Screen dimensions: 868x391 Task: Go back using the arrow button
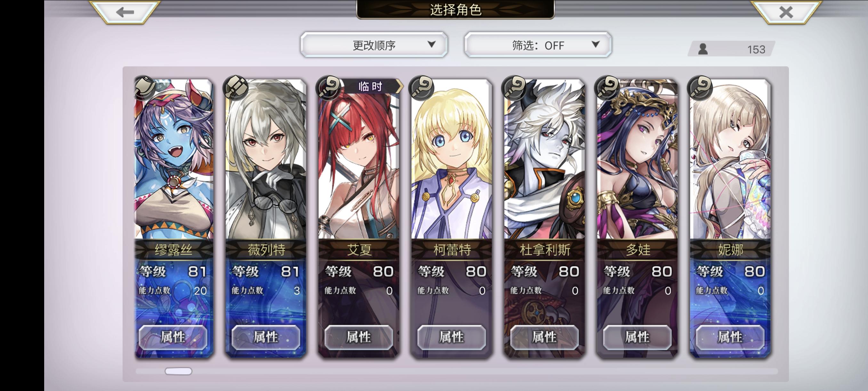125,12
